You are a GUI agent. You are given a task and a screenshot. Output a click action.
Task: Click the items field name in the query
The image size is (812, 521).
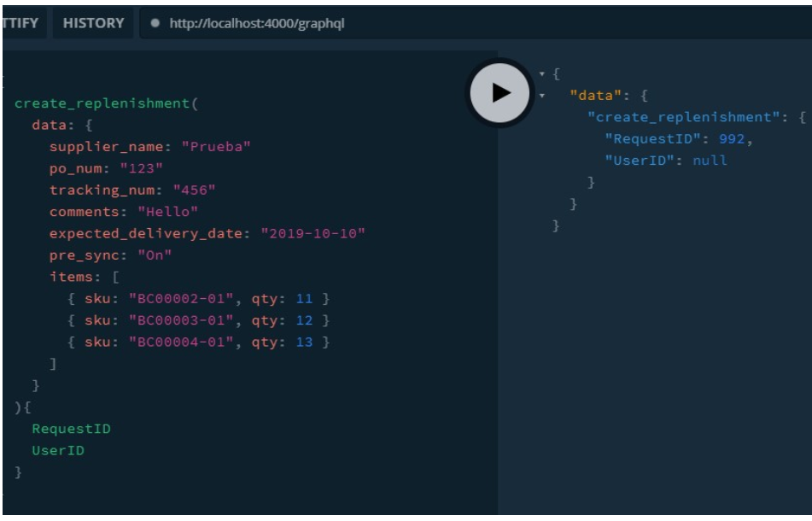click(x=71, y=277)
